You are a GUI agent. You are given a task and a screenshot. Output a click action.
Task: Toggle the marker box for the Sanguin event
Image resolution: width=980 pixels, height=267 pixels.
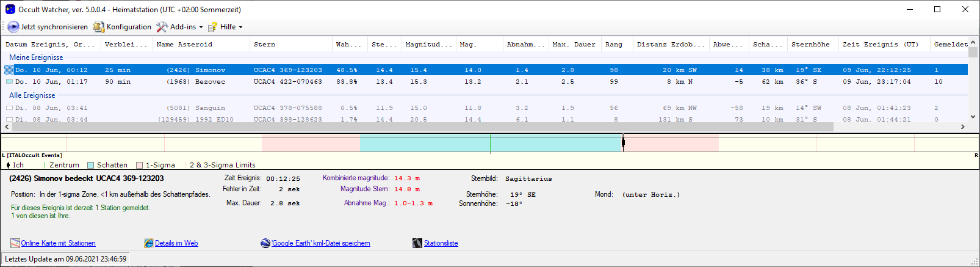[x=9, y=108]
